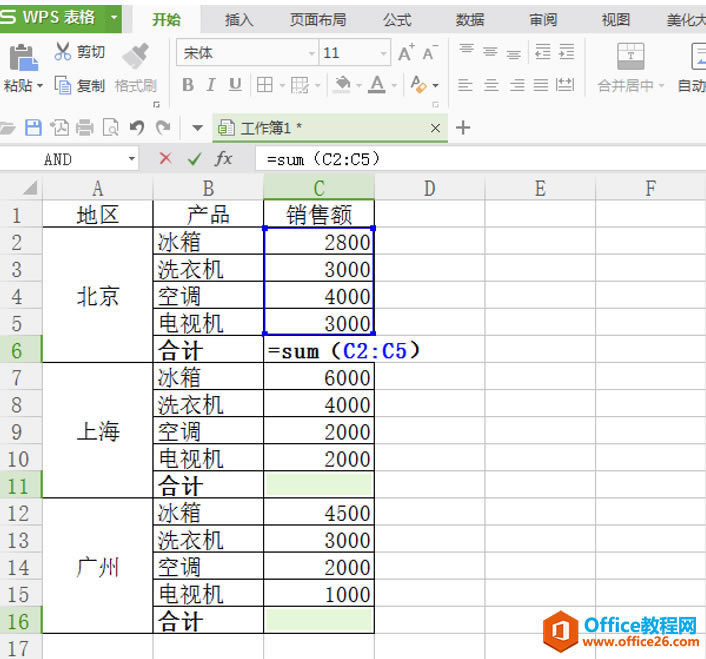Close the 工作簿1 document tab
Viewport: 706px width, 659px height.
tap(435, 128)
